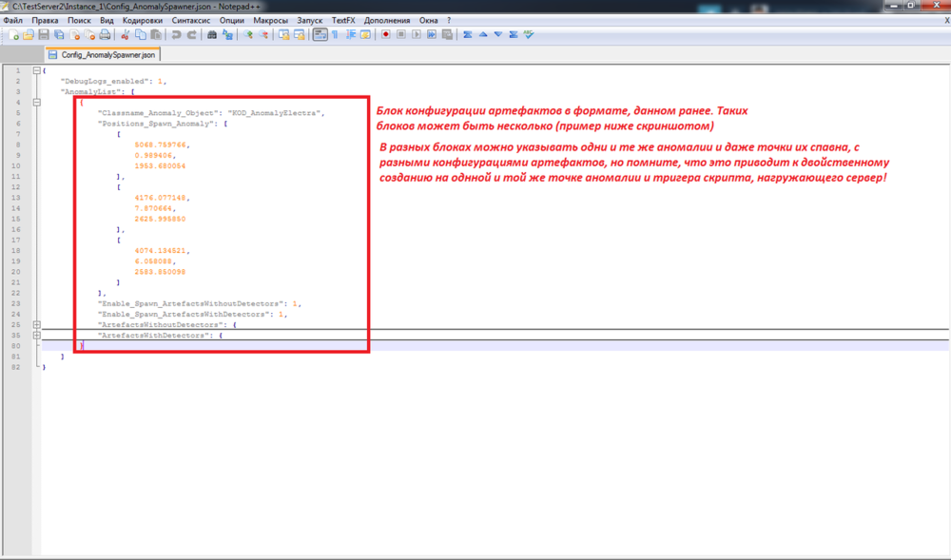This screenshot has height=560, width=951.
Task: Open the Кодировки menu
Action: coord(143,20)
